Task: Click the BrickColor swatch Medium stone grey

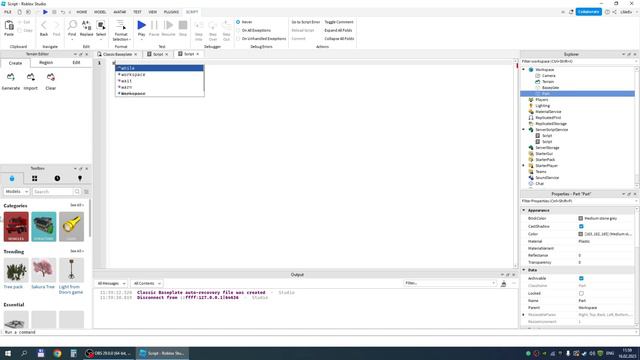Action: point(580,218)
